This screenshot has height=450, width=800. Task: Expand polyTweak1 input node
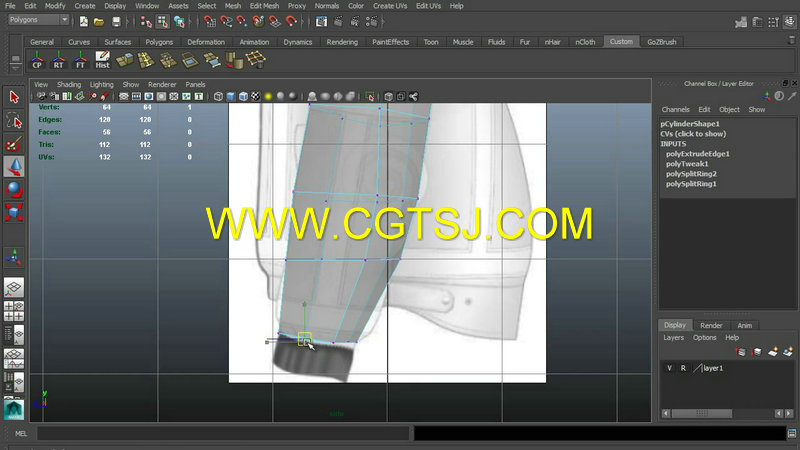[x=687, y=164]
